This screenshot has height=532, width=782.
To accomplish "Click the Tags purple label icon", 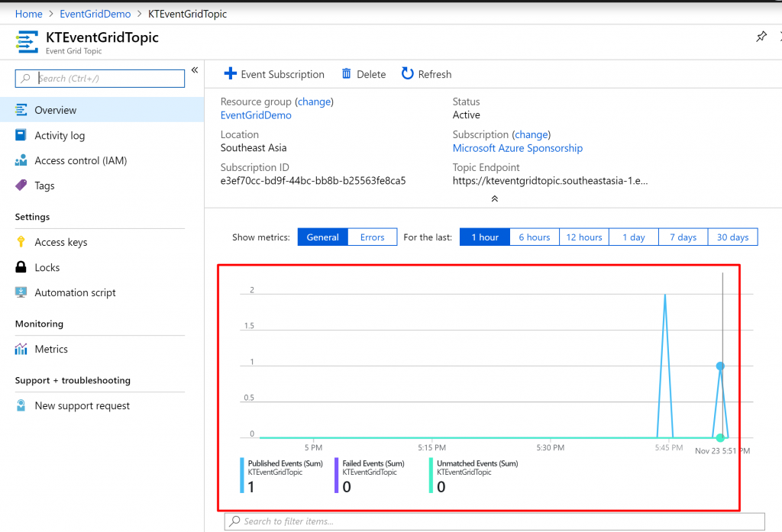I will click(21, 185).
